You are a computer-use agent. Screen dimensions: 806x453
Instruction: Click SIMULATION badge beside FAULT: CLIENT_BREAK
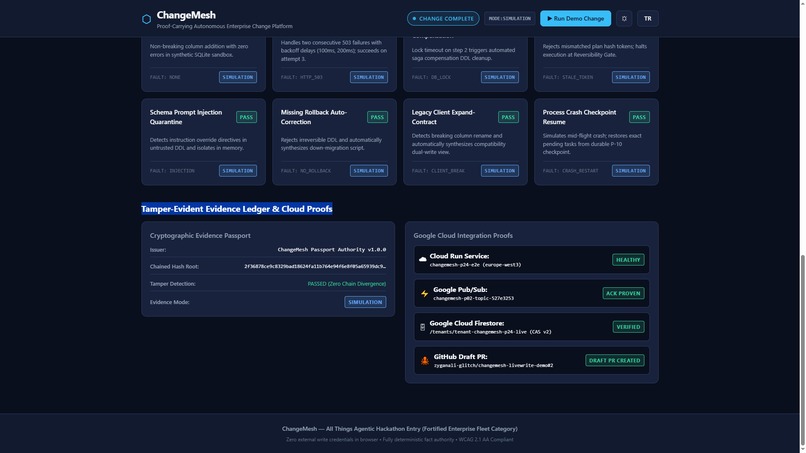coord(500,171)
